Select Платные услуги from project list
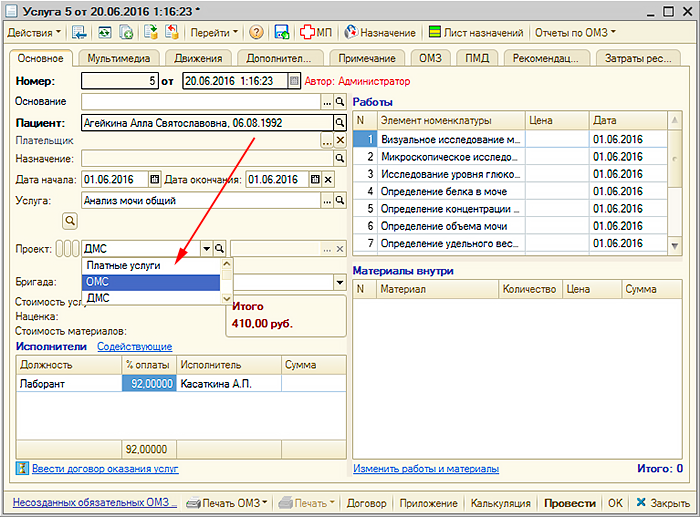 (124, 266)
